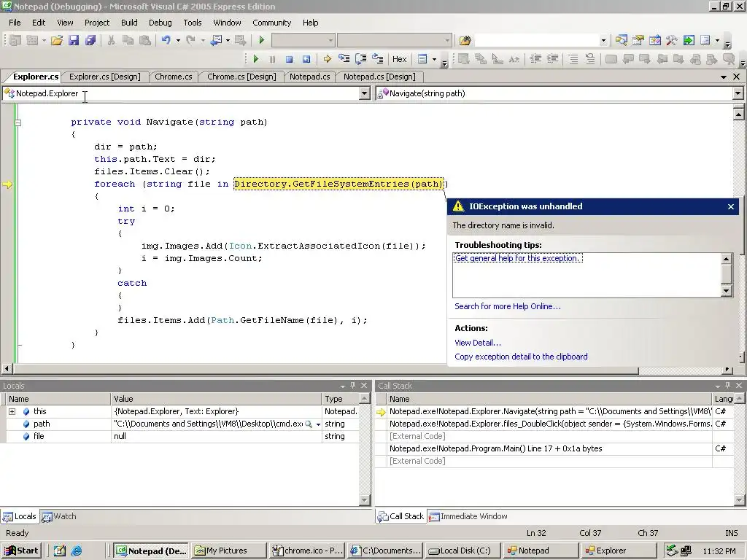Open the Find combo box dropdown arrow
The height and width of the screenshot is (560, 747).
coord(603,41)
